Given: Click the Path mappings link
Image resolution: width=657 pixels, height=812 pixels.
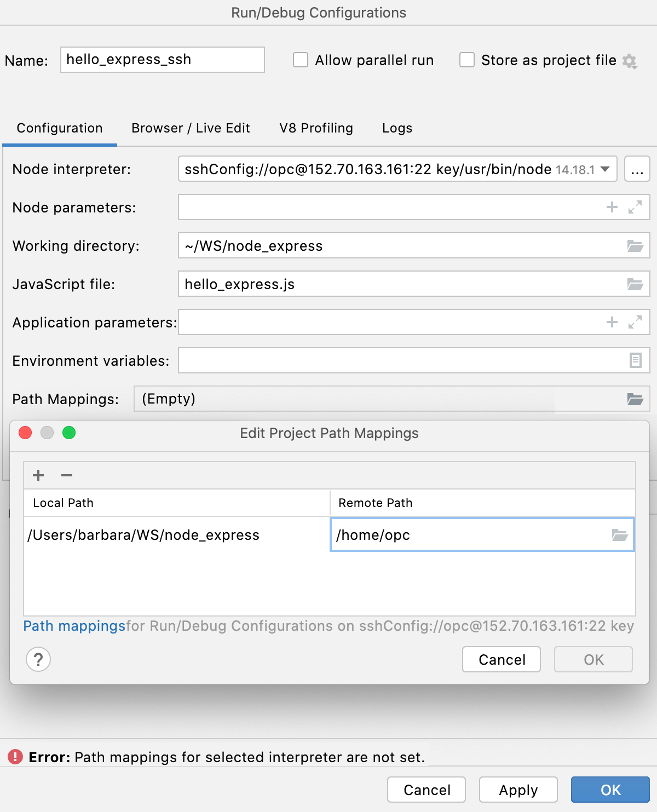Looking at the screenshot, I should tap(74, 626).
